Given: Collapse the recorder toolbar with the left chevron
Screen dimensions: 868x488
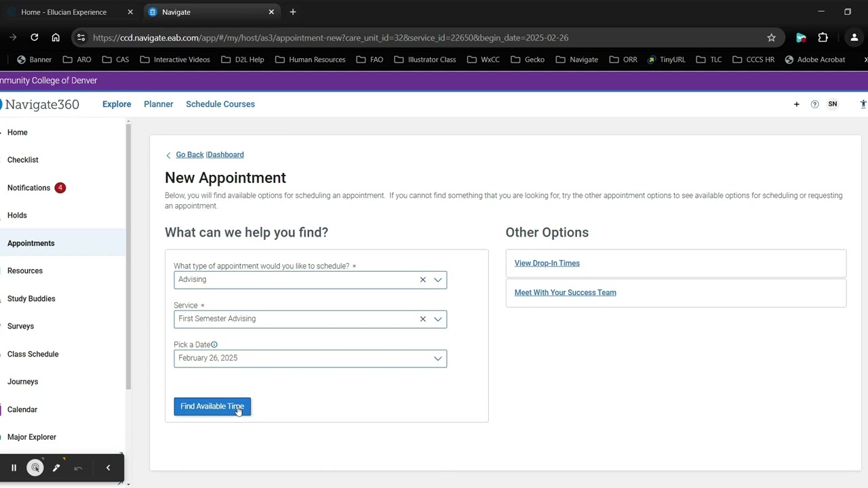Looking at the screenshot, I should (x=108, y=468).
